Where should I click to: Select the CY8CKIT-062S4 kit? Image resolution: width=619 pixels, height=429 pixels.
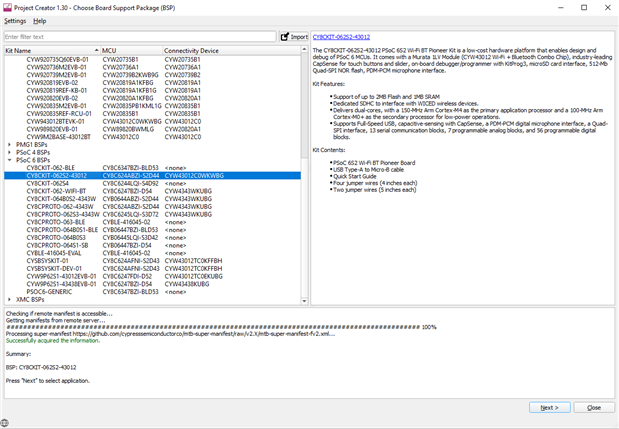[x=152, y=183]
